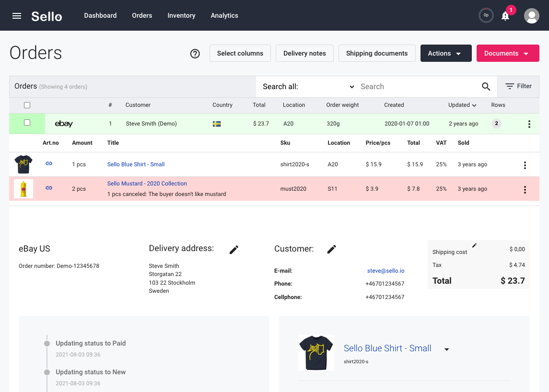Open the Inventory nav item
Image resolution: width=549 pixels, height=392 pixels.
pyautogui.click(x=181, y=15)
